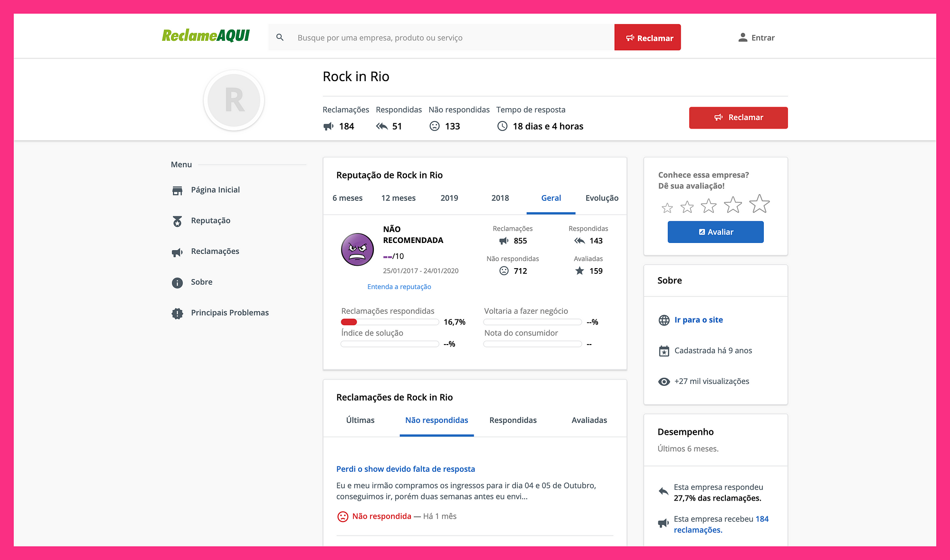950x560 pixels.
Task: Click the company search input field
Action: coord(441,37)
